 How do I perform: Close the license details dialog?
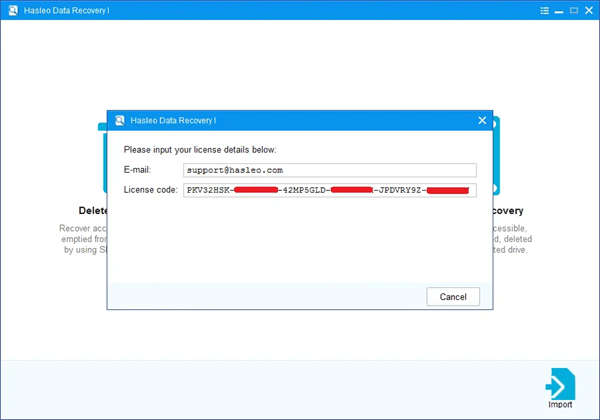click(x=482, y=120)
